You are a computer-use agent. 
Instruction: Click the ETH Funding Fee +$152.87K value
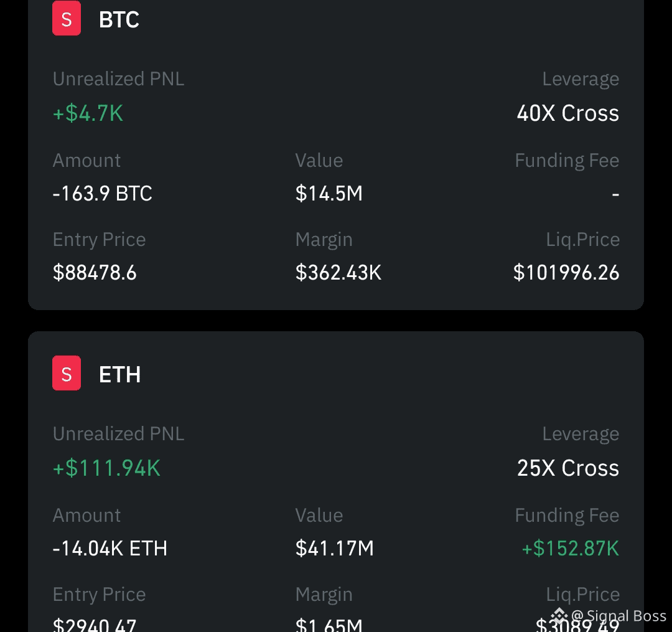[x=570, y=549]
